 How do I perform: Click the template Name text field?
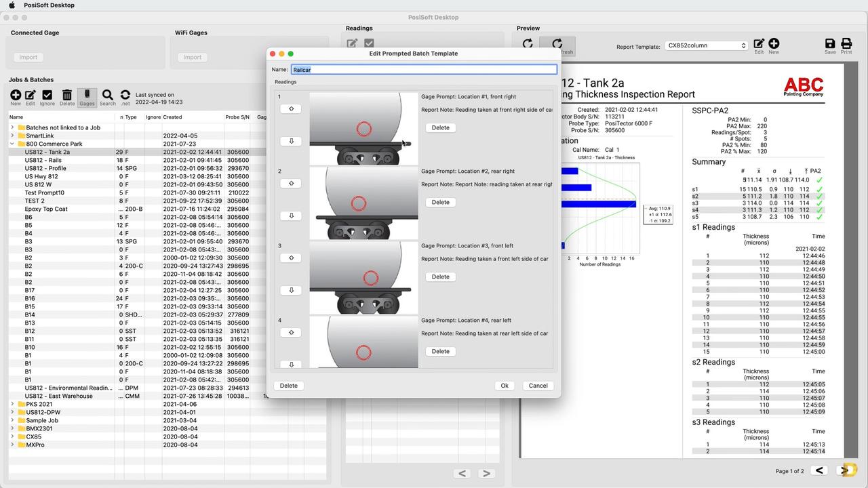(x=424, y=69)
